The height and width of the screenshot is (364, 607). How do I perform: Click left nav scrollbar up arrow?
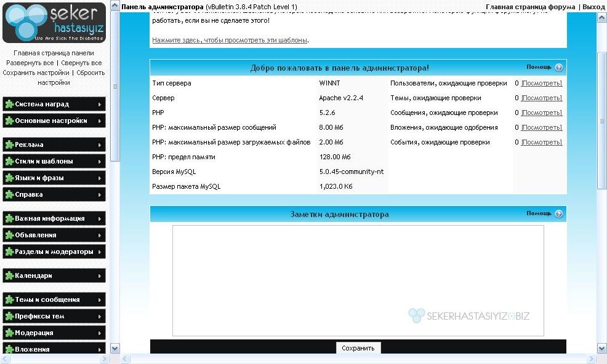pos(115,6)
